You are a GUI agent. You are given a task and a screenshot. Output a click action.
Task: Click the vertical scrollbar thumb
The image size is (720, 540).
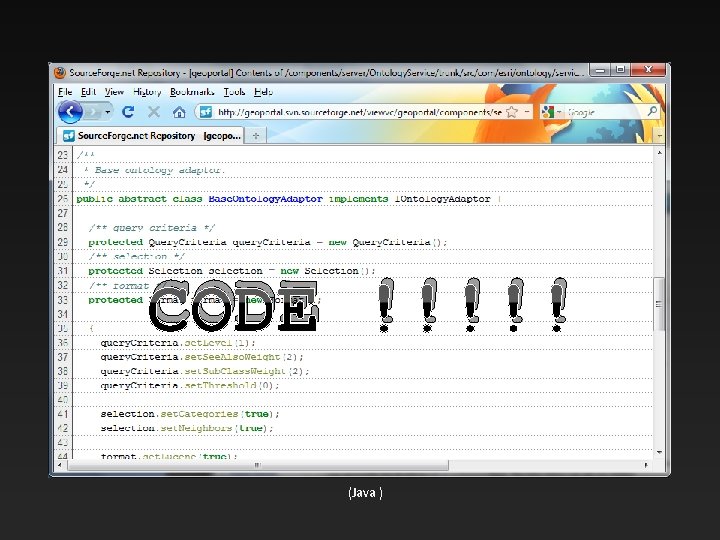point(659,304)
